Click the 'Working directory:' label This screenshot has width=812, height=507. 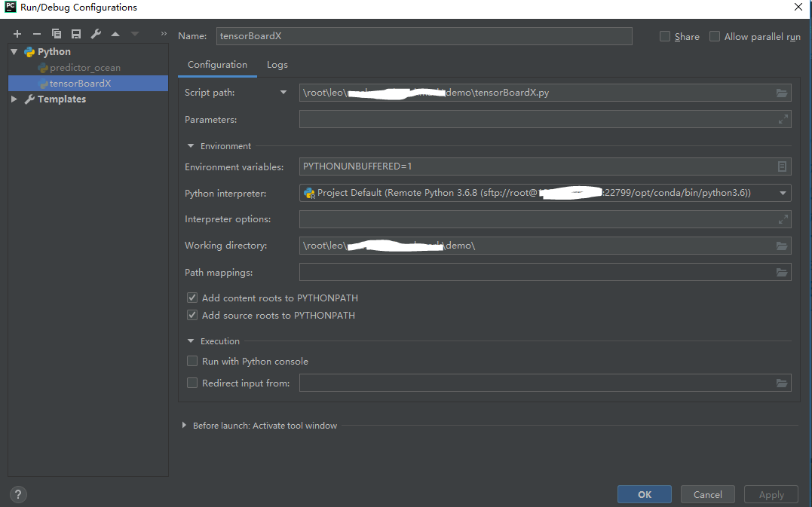(x=225, y=246)
